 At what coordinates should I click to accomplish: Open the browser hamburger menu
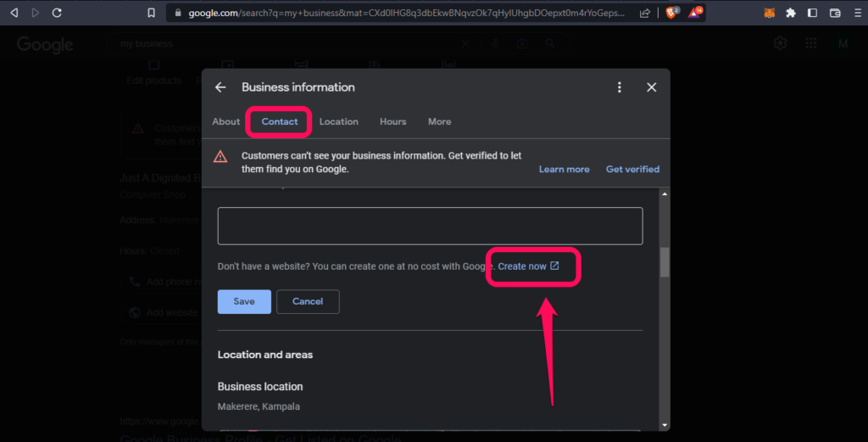(858, 13)
